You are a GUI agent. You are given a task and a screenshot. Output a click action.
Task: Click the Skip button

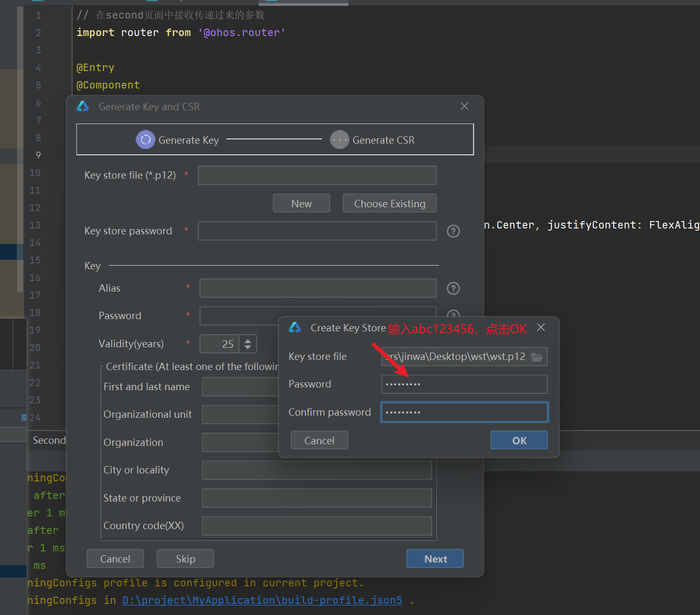185,559
